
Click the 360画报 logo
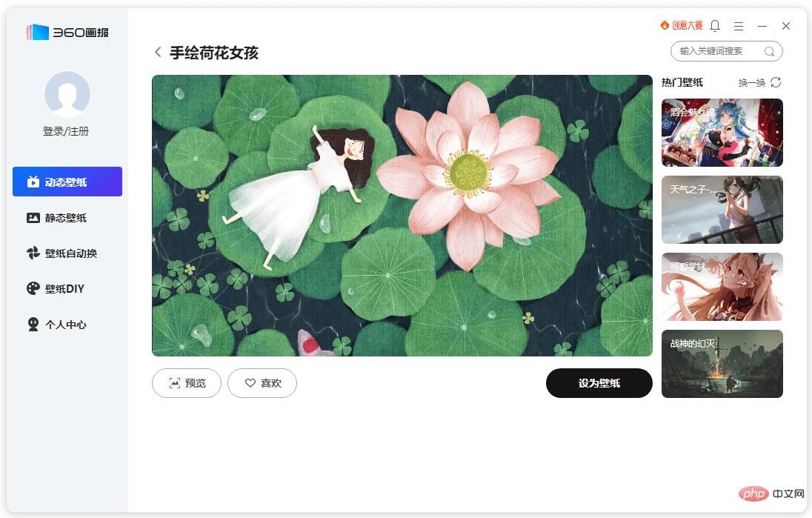point(68,33)
